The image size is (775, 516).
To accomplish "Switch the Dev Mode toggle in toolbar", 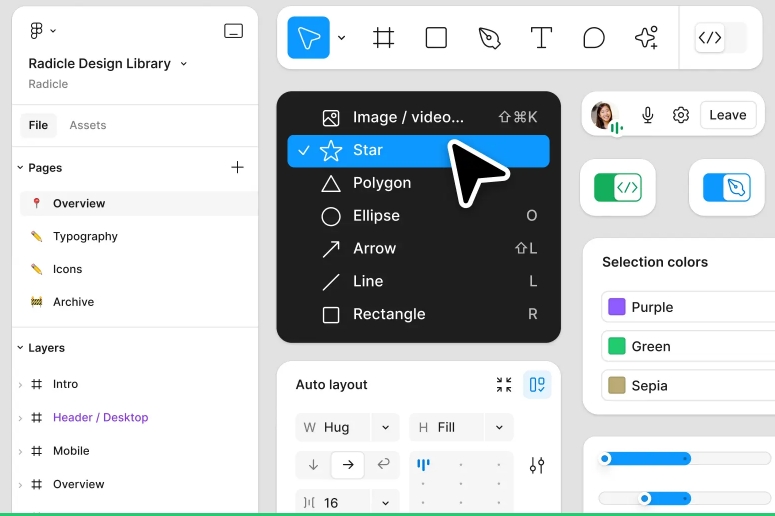I will click(720, 38).
